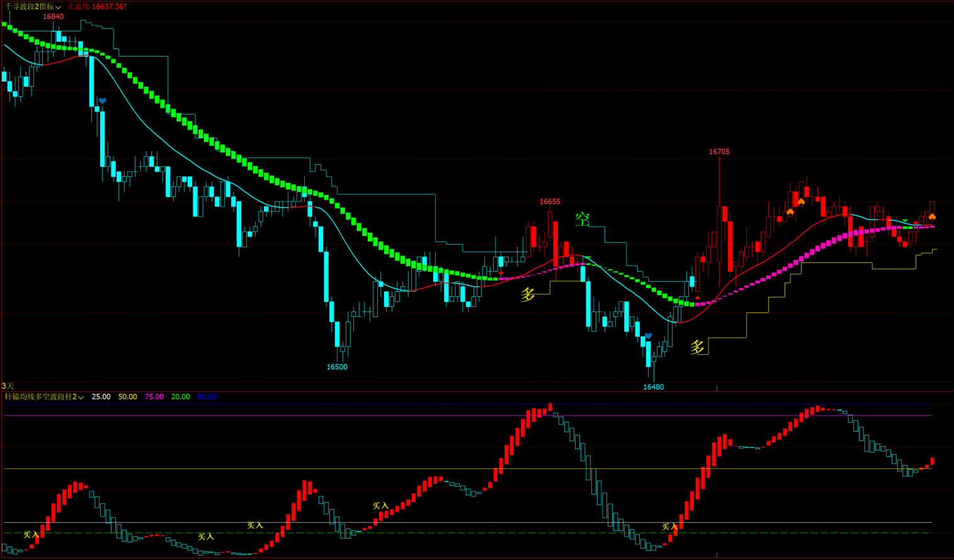Image resolution: width=954 pixels, height=560 pixels.
Task: Click the yellow 多 signal below the 16655 peak
Action: pos(528,294)
